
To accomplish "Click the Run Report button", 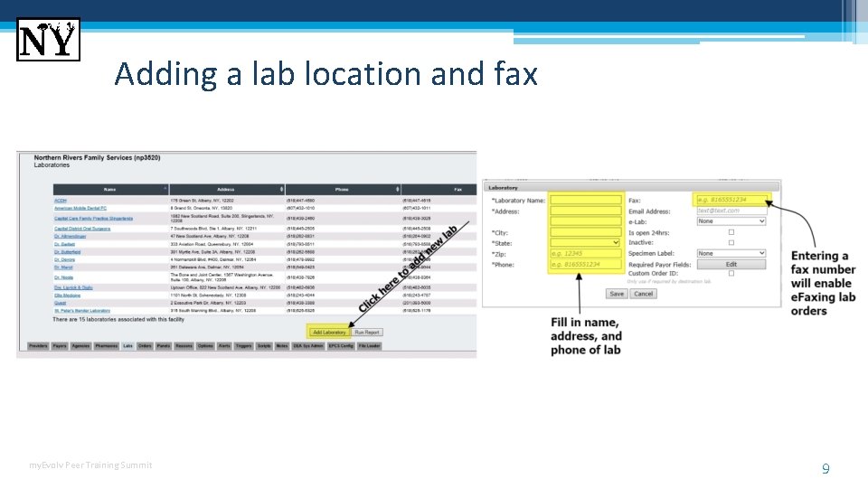I will [367, 333].
